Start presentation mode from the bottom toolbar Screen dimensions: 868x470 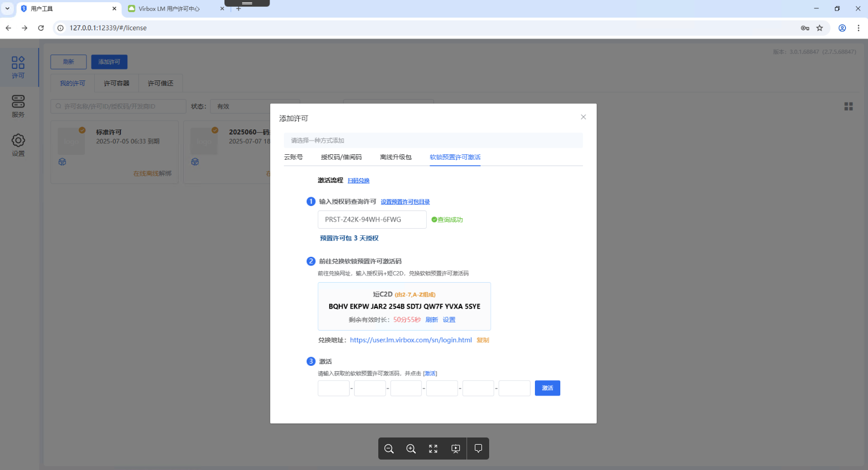point(456,449)
